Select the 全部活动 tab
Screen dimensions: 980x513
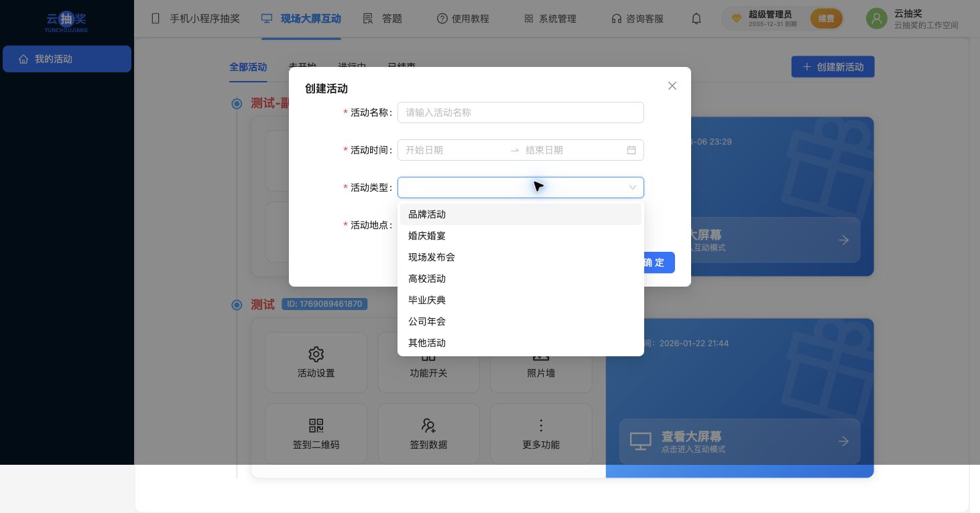[x=248, y=67]
